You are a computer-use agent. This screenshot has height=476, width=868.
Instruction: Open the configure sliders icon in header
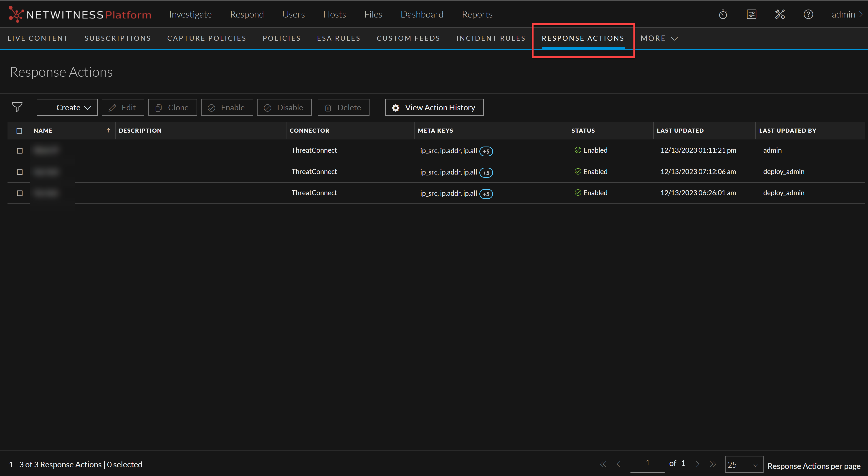click(751, 15)
